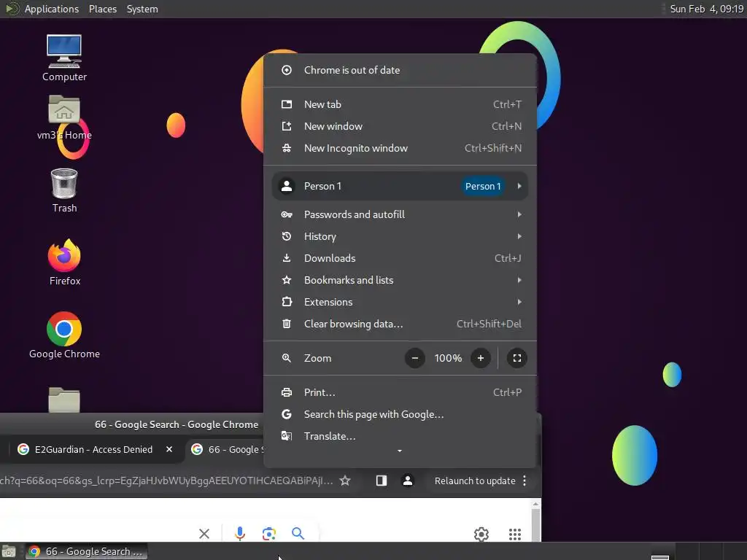Close the E2Guardian - Access Denied tab
The width and height of the screenshot is (747, 560).
click(x=169, y=449)
